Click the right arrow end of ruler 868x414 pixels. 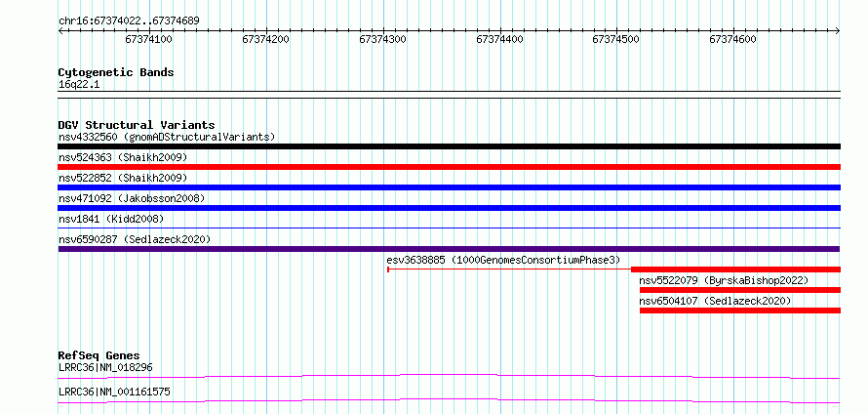click(x=838, y=30)
